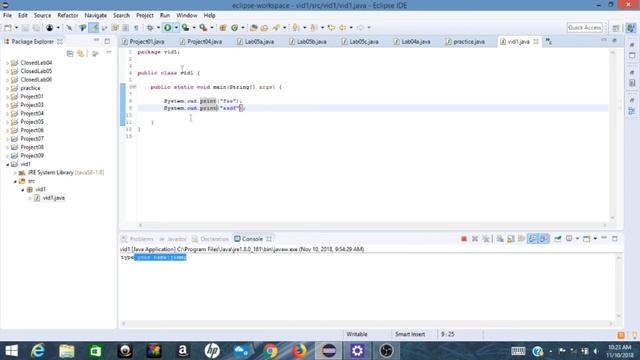Click Remove All Terminated Launches icon
Image resolution: width=640 pixels, height=360 pixels.
(486, 239)
